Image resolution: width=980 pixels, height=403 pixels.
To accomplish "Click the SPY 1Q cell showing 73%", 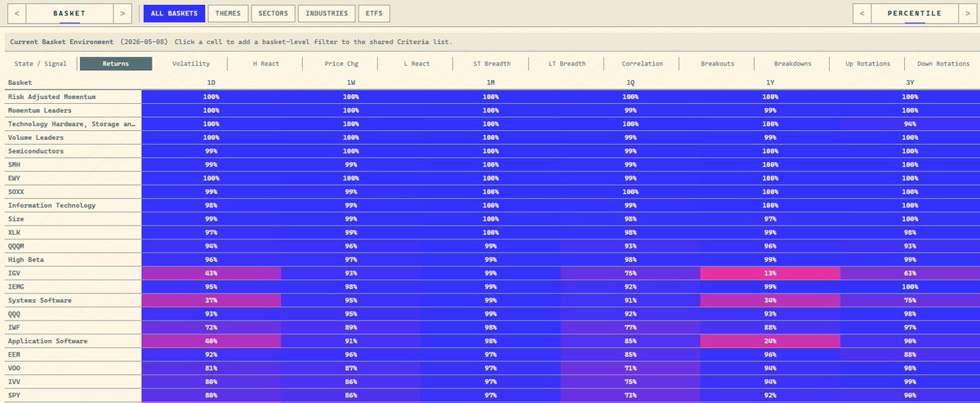I will click(630, 396).
